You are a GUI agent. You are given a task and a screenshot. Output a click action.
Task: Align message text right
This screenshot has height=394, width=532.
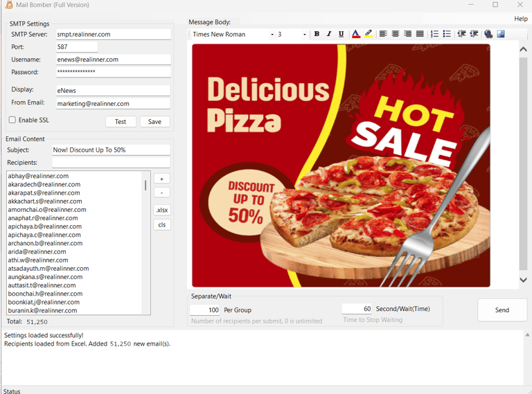point(407,34)
